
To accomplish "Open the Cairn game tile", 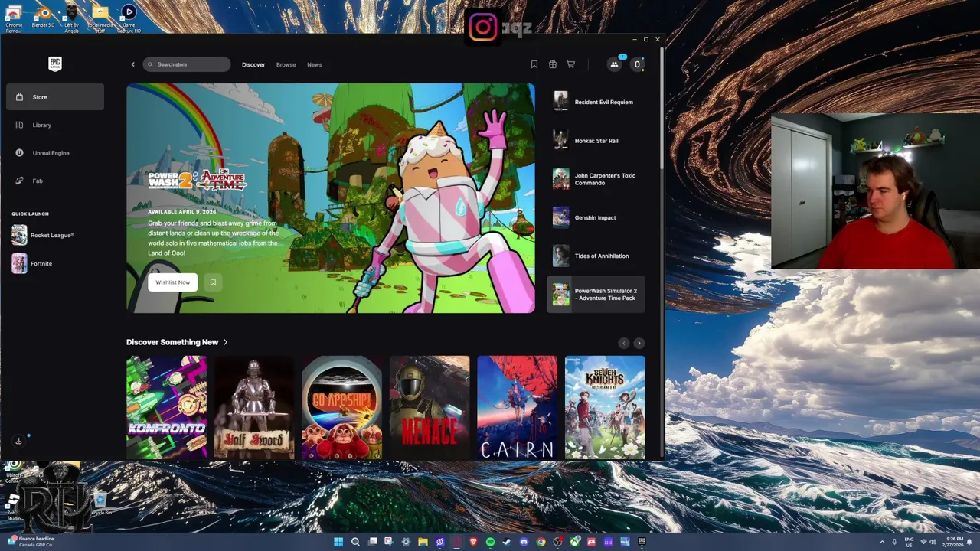I will (x=517, y=408).
